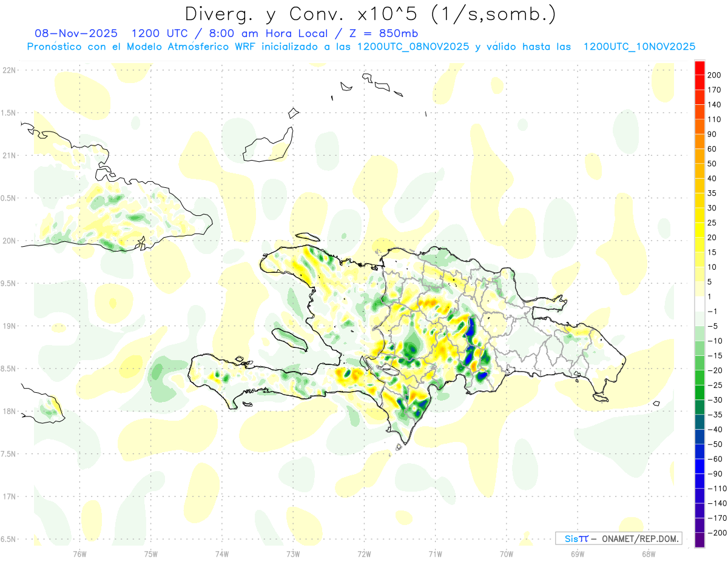This screenshot has height=562, width=728.
Task: Click the '110' color scale label
Action: coord(715,119)
